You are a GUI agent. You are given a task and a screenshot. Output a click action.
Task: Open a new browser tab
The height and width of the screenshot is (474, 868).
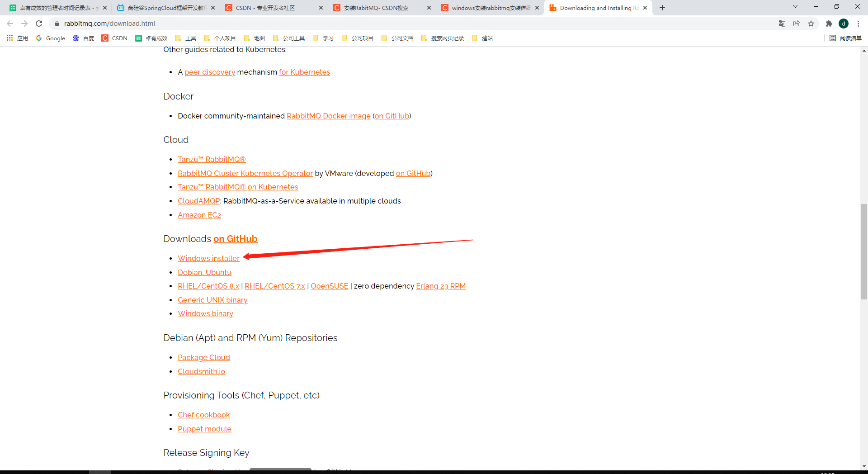tap(662, 8)
